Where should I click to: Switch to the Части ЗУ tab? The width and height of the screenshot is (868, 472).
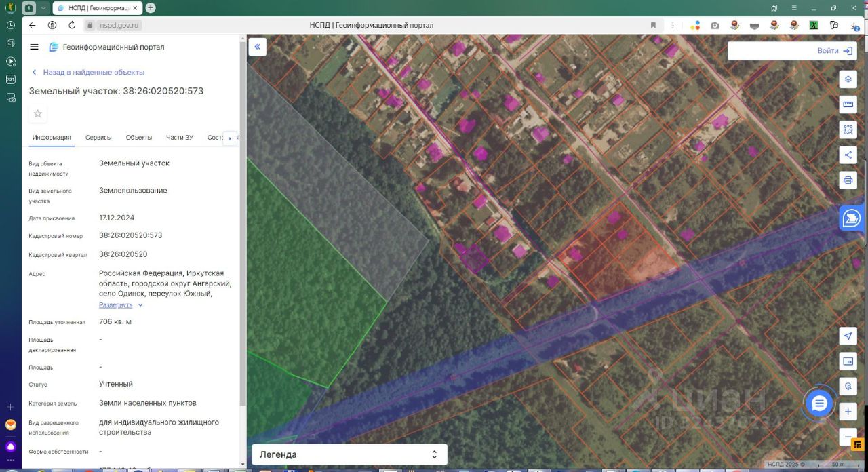click(x=180, y=138)
